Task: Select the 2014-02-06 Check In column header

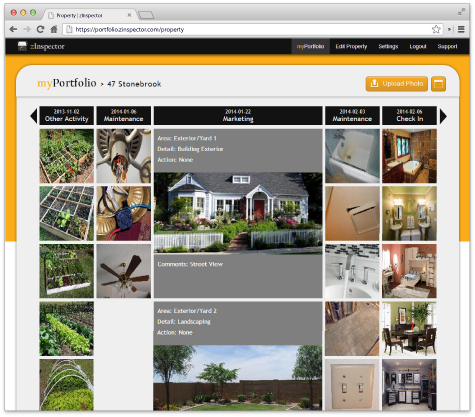Action: pyautogui.click(x=409, y=115)
